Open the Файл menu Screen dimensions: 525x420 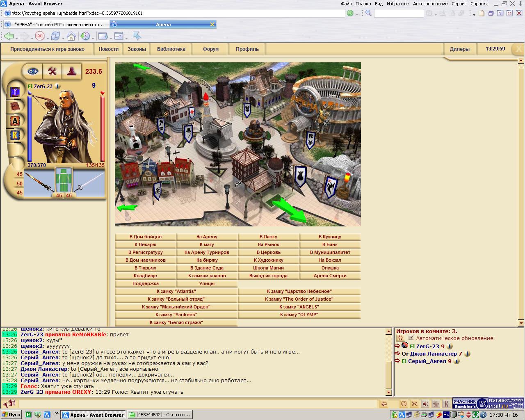(346, 4)
